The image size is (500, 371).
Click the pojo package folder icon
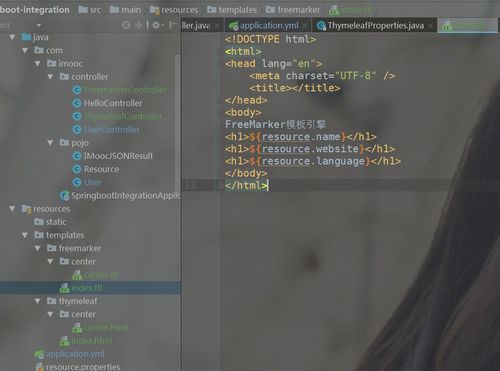tap(64, 143)
